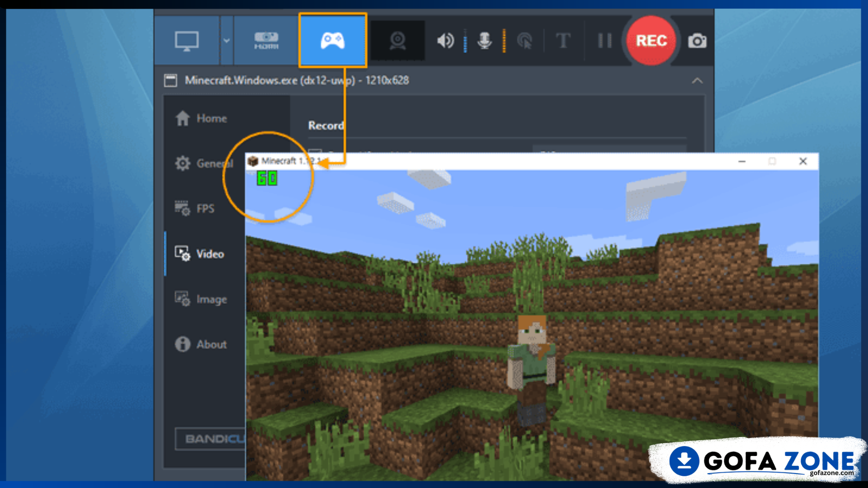Viewport: 868px width, 488px height.
Task: Open General settings in sidebar
Action: point(204,163)
